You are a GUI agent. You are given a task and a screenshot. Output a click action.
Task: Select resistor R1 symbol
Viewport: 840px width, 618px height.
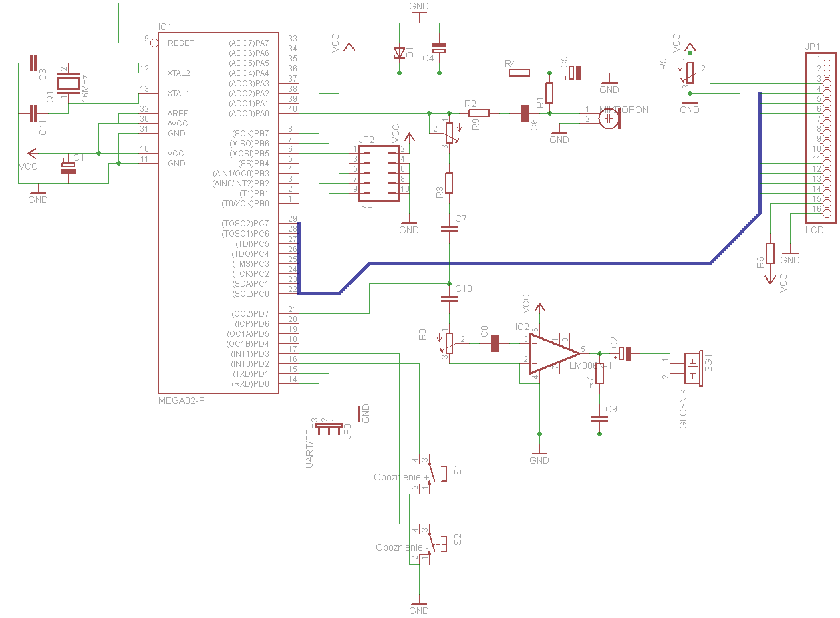click(549, 94)
